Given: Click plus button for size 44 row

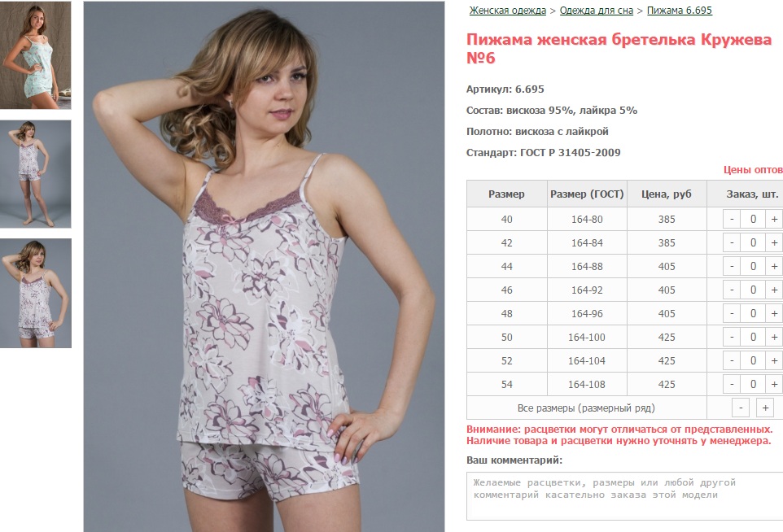Looking at the screenshot, I should (774, 267).
